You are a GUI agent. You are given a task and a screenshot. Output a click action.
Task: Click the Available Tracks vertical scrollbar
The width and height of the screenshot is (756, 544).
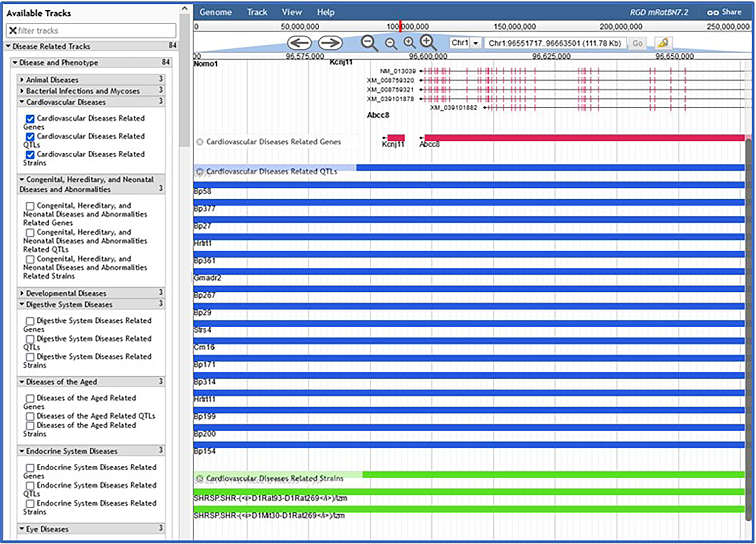[x=185, y=81]
